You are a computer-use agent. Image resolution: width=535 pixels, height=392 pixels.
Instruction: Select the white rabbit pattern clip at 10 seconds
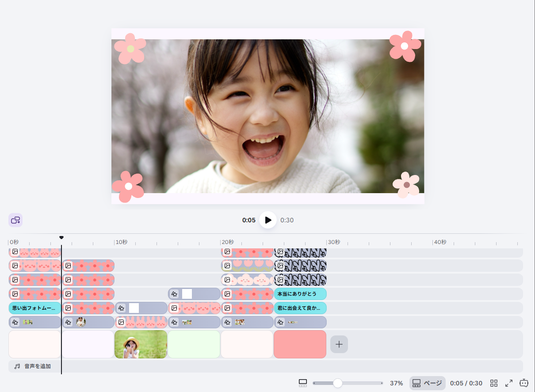coord(141,322)
